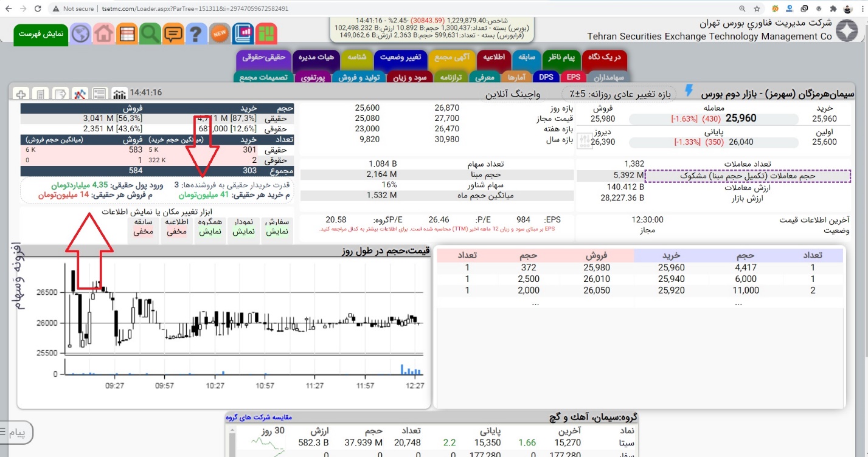
Task: Open the پورتفوی tab
Action: 314,77
